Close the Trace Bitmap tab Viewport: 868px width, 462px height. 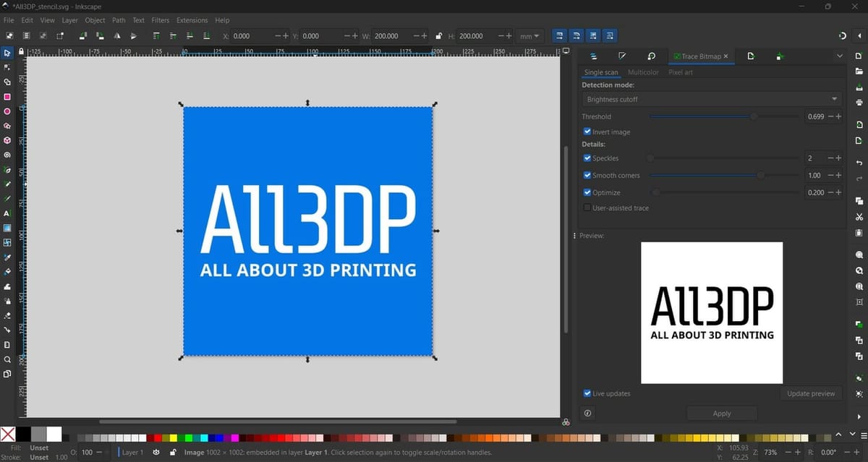point(726,56)
